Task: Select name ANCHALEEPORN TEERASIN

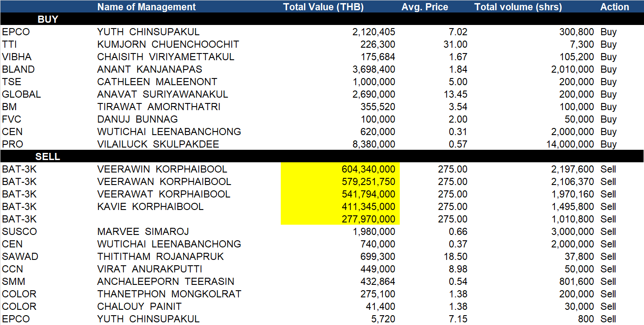Action: point(166,281)
